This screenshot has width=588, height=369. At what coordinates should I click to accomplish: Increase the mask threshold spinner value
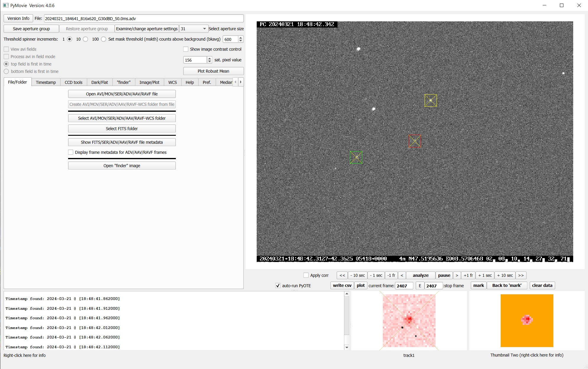241,38
